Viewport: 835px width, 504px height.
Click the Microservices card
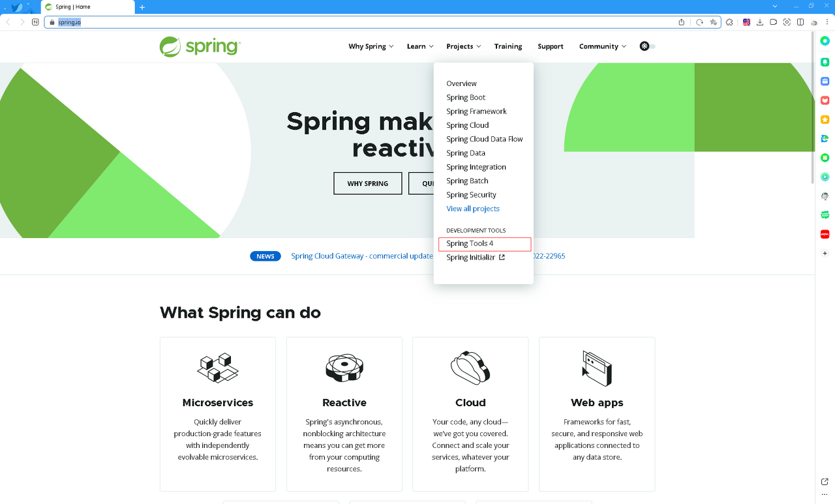pyautogui.click(x=218, y=414)
